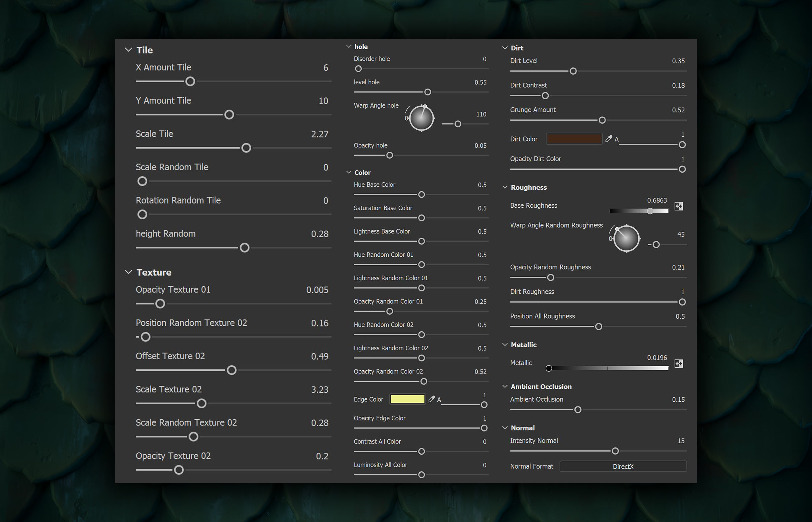Click the Metallic histogram icon
This screenshot has height=522, width=812.
pyautogui.click(x=679, y=363)
